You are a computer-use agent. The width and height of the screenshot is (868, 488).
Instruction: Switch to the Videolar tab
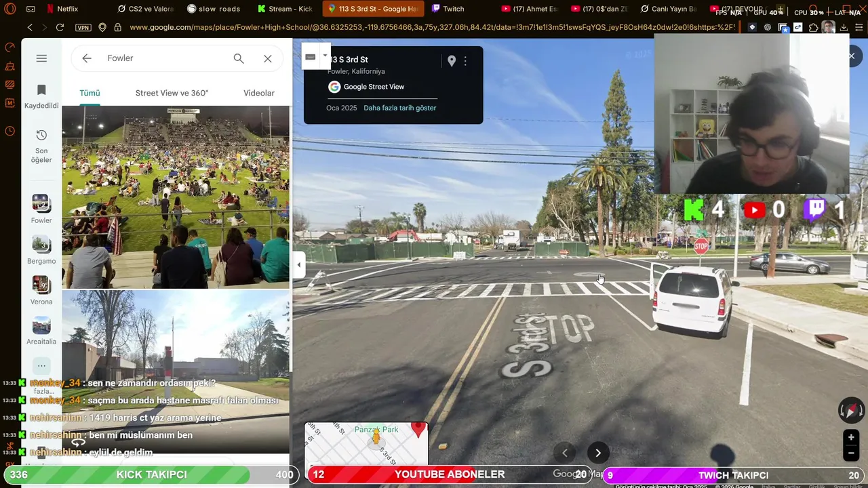tap(259, 93)
